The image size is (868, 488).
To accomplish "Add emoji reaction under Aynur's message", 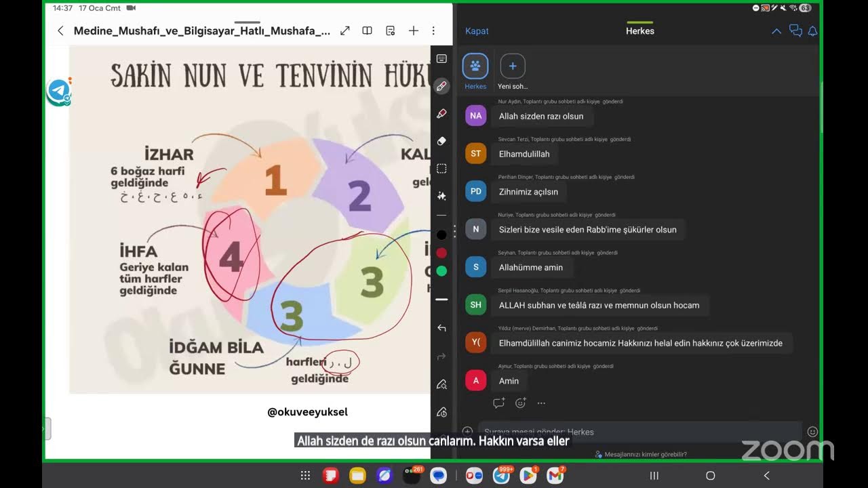I will click(520, 403).
